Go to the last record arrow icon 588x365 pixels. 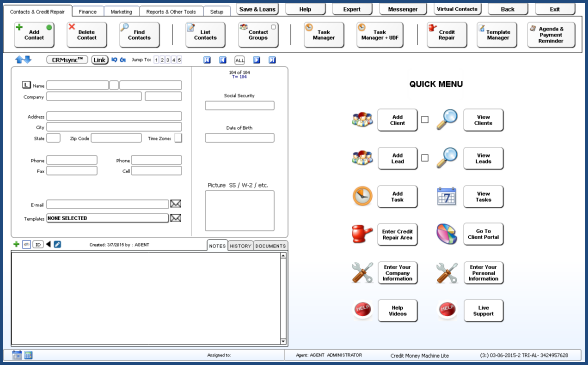coord(273,60)
